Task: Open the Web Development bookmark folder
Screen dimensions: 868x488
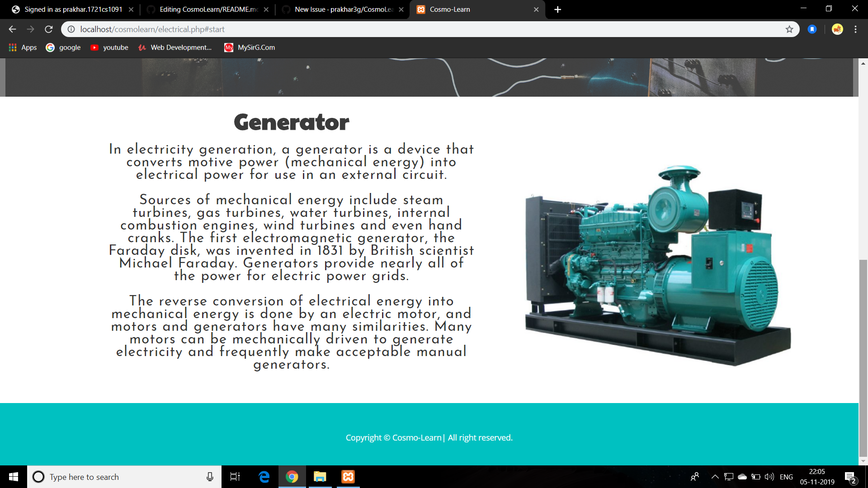Action: point(175,47)
